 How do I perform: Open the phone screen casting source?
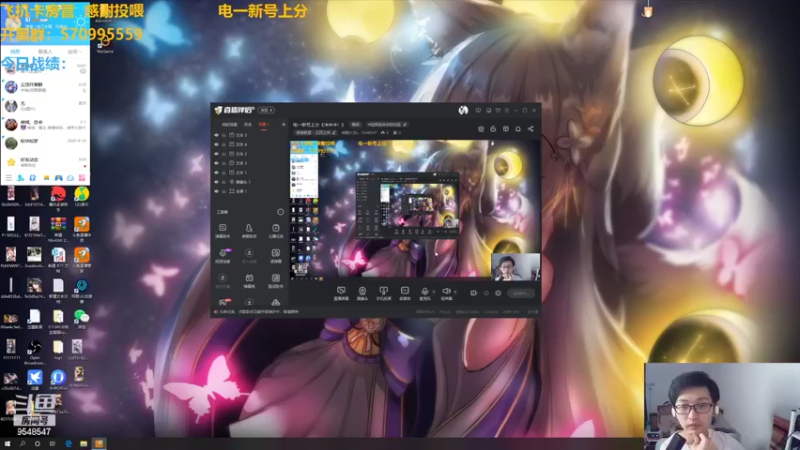click(x=384, y=293)
